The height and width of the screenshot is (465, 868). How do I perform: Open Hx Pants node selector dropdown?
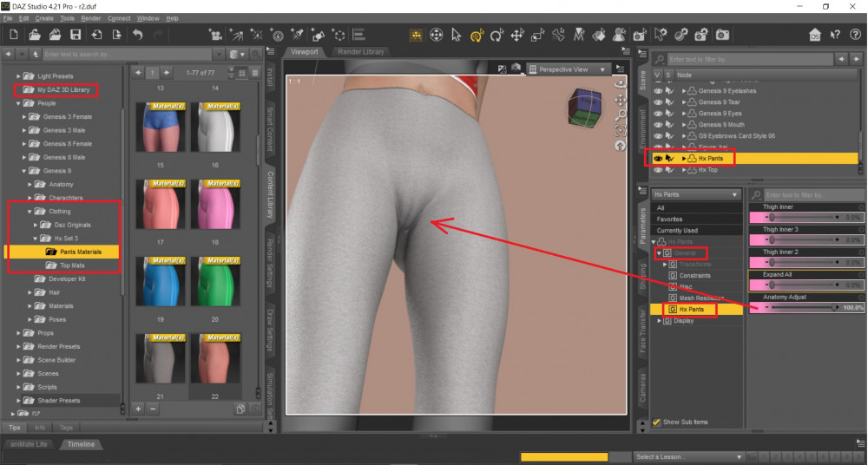696,194
